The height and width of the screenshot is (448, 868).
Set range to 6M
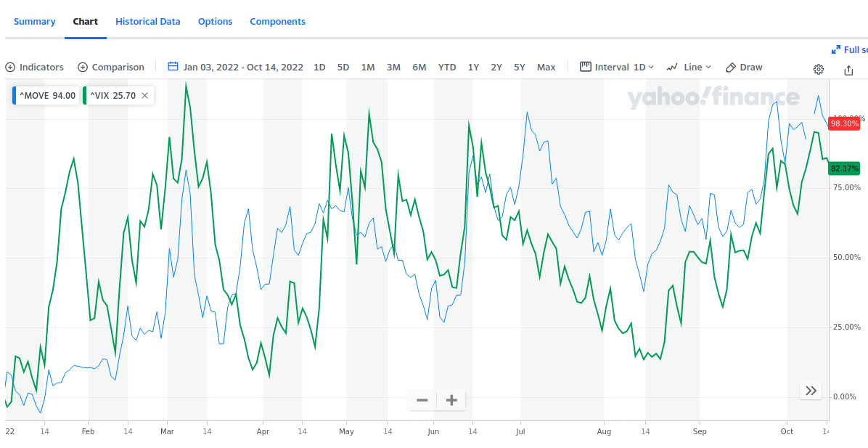tap(419, 67)
